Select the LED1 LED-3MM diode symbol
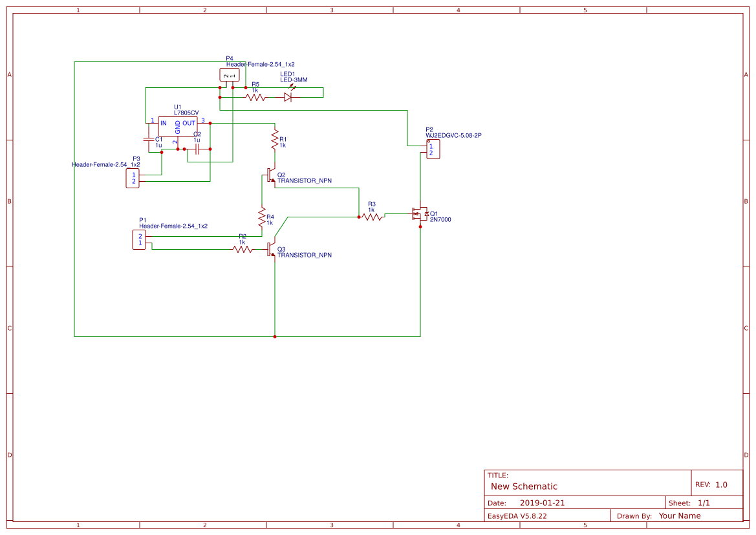Screen dimensions: 756x535 coord(288,97)
